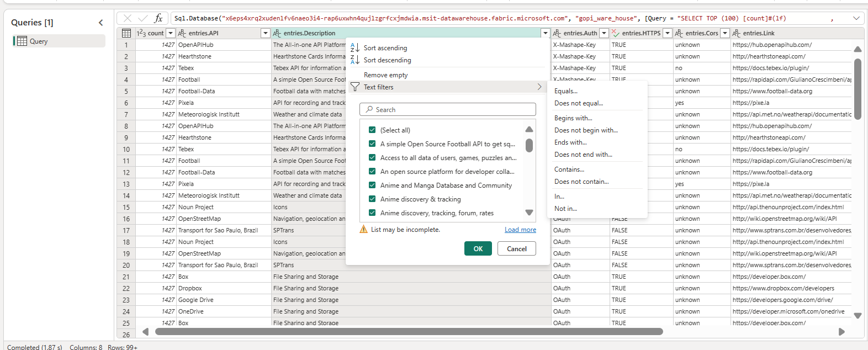Cancel formula edit with X icon

(x=128, y=18)
